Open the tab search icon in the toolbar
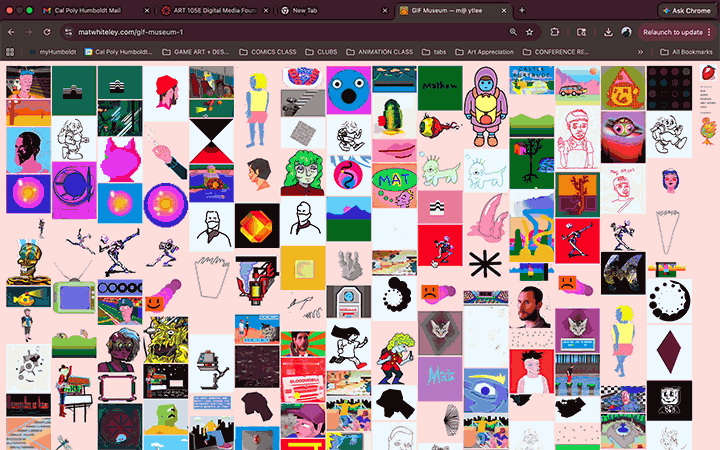The image size is (720, 450). (x=581, y=32)
